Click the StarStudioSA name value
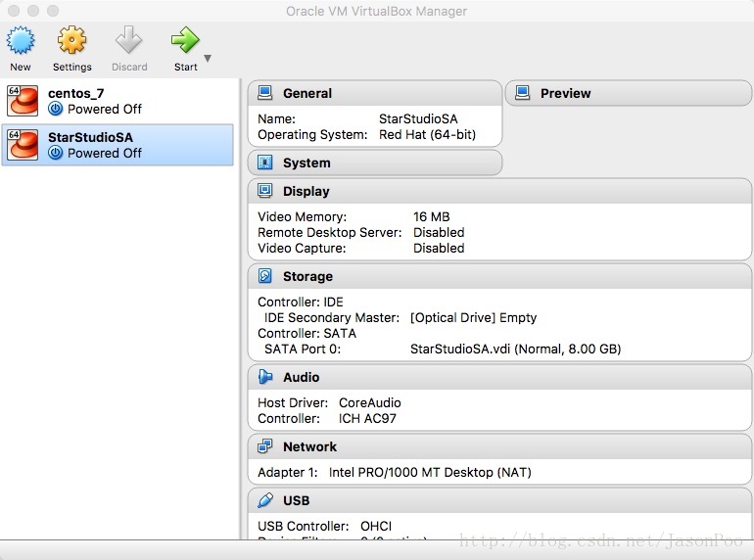This screenshot has height=560, width=754. point(418,118)
